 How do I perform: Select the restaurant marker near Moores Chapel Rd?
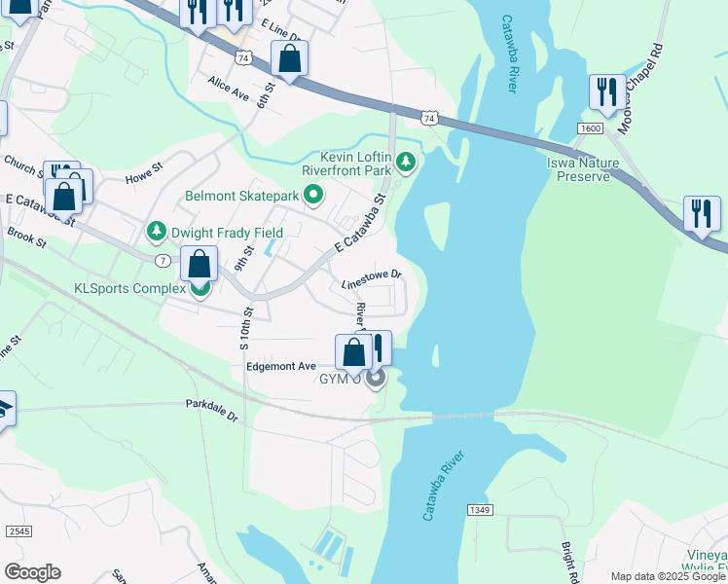607,96
